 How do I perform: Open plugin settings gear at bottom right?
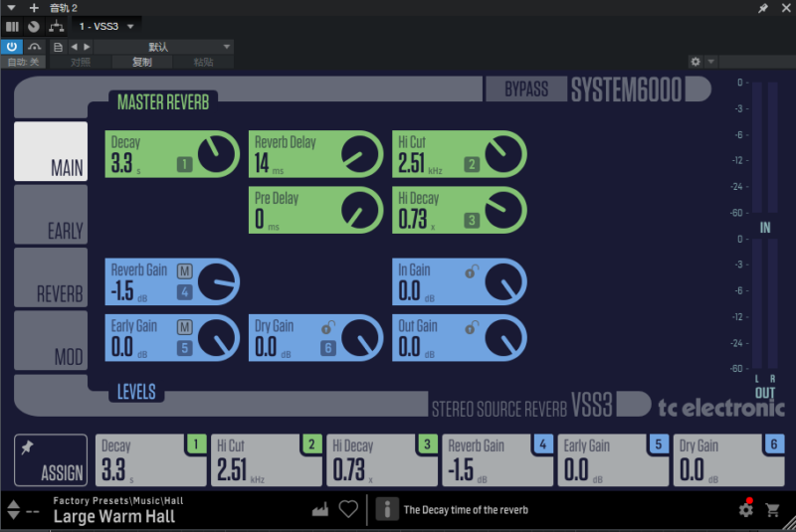click(745, 510)
